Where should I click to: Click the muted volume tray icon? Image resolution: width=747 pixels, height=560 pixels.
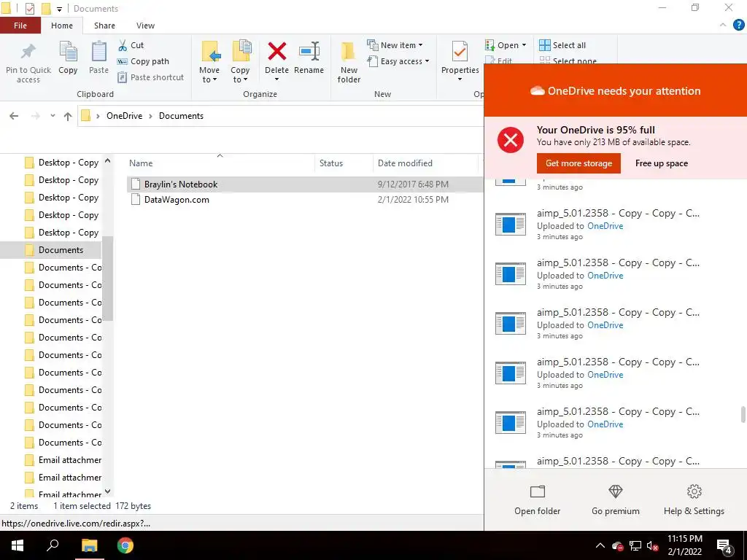click(653, 545)
